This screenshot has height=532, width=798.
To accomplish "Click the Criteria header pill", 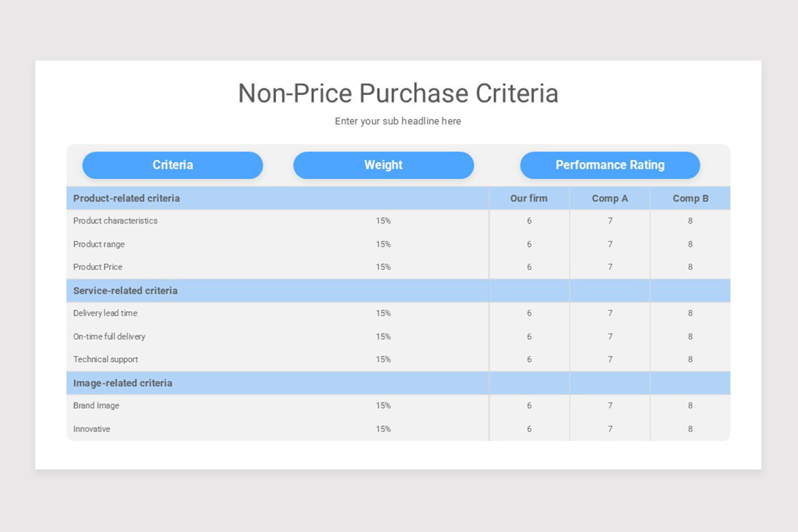I will tap(172, 165).
